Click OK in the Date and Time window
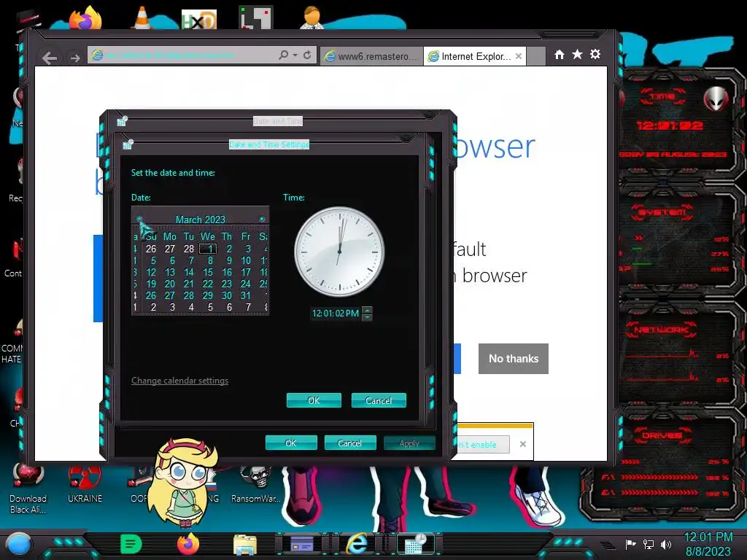 click(x=291, y=443)
